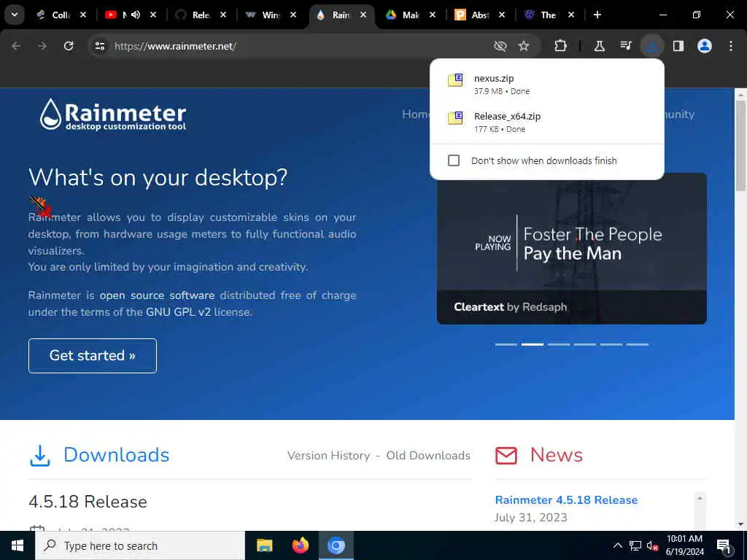Screen dimensions: 747x560
Task: Open the browser side panel
Action: coord(678,46)
